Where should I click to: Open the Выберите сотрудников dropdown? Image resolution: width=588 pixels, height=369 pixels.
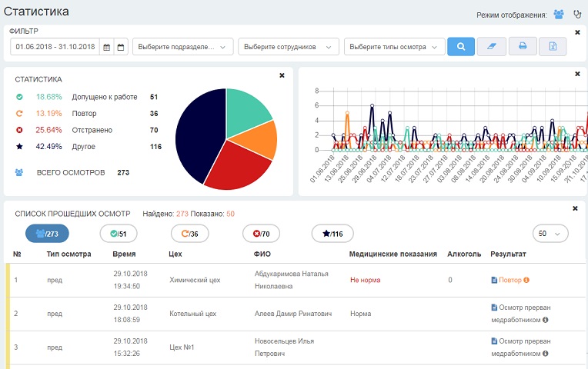coord(288,48)
